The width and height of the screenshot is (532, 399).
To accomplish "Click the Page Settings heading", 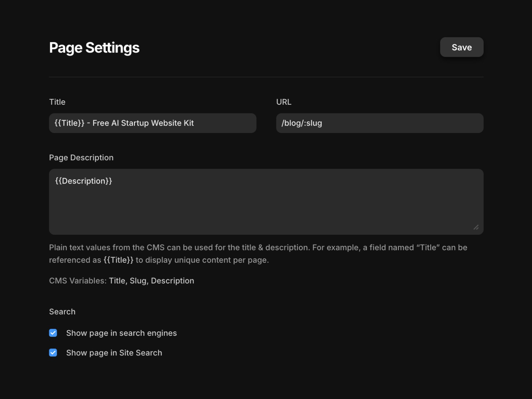I will tap(94, 47).
